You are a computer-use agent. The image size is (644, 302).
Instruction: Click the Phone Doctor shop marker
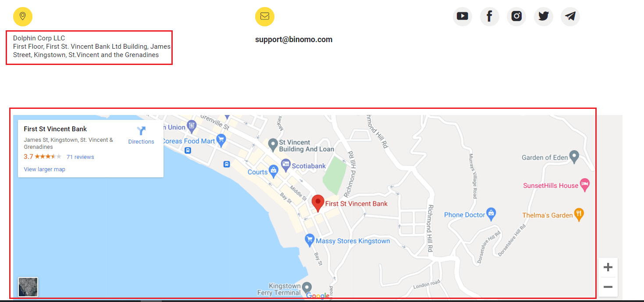click(x=491, y=214)
